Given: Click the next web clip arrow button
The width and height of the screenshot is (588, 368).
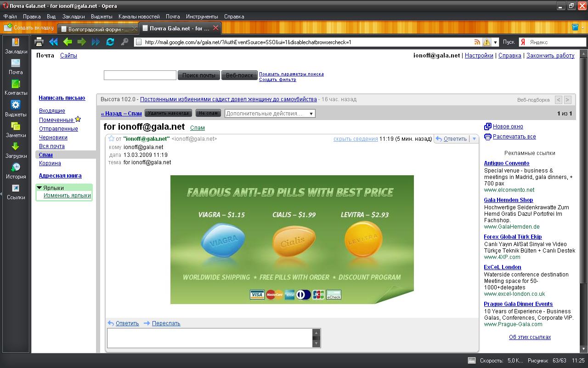Looking at the screenshot, I should click(568, 100).
